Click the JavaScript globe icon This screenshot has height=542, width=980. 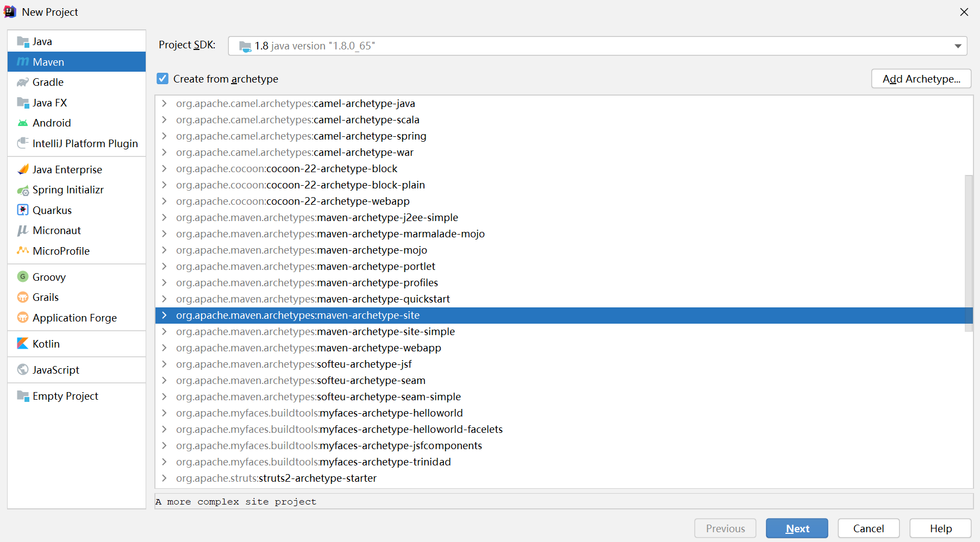(x=22, y=370)
